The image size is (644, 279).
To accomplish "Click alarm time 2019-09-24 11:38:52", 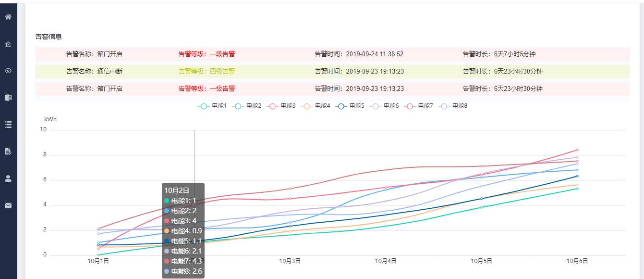I will tap(375, 54).
